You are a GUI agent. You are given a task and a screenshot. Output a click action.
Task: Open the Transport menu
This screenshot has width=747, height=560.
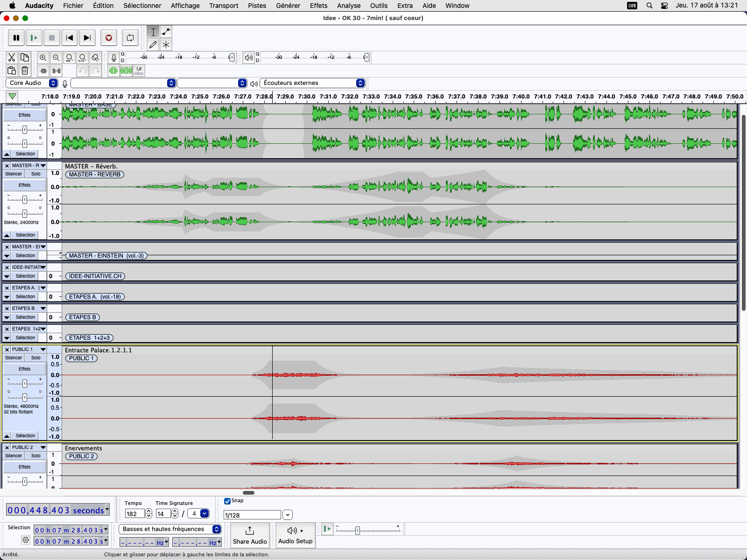(224, 6)
